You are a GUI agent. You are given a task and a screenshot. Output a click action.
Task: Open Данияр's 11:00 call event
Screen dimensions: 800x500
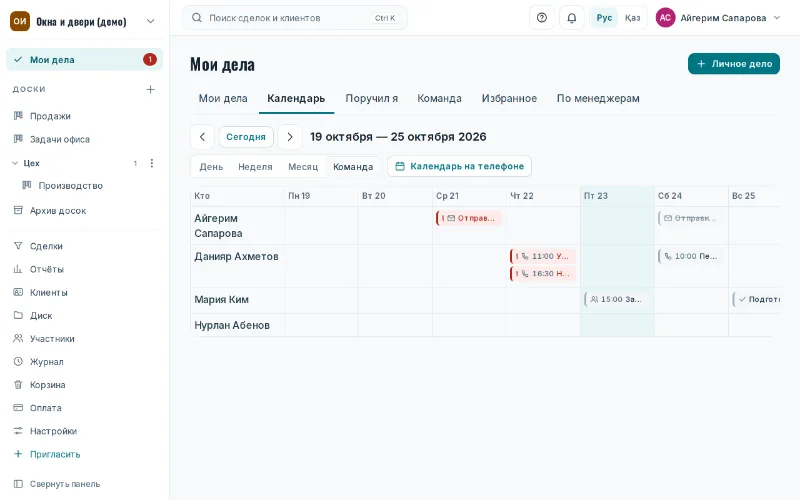pyautogui.click(x=543, y=256)
